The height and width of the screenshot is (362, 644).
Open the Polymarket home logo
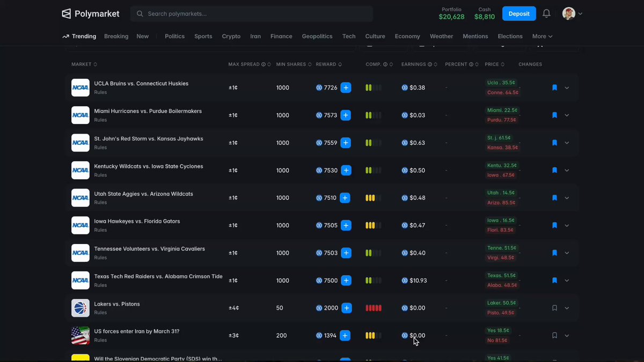coord(91,13)
